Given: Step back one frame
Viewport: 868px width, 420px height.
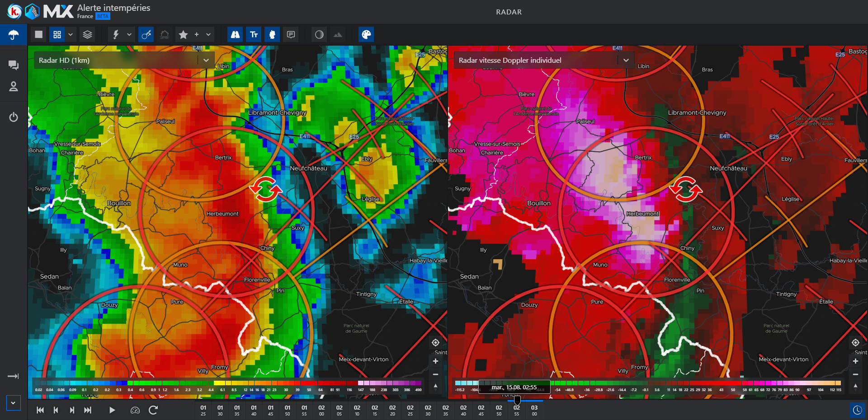Looking at the screenshot, I should 56,410.
